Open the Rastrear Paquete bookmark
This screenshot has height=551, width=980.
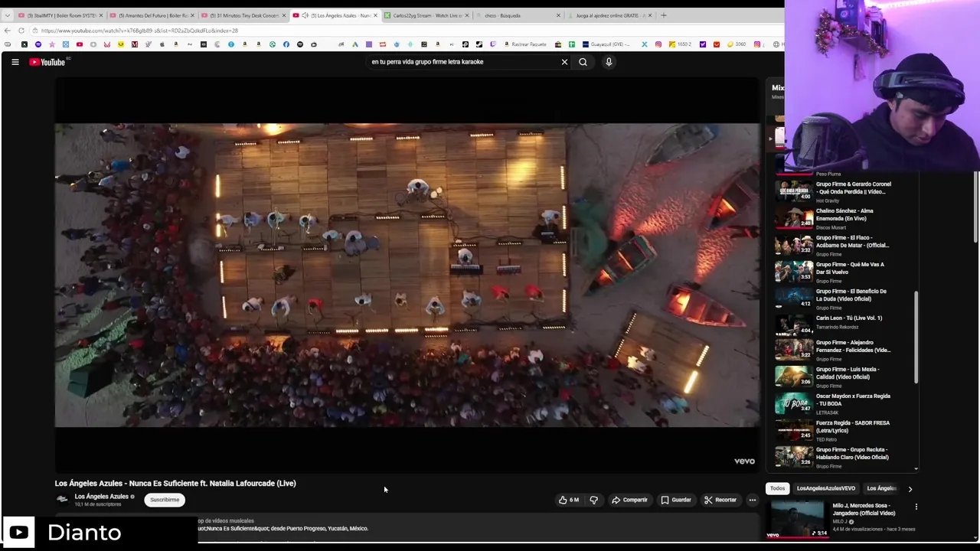(x=526, y=44)
